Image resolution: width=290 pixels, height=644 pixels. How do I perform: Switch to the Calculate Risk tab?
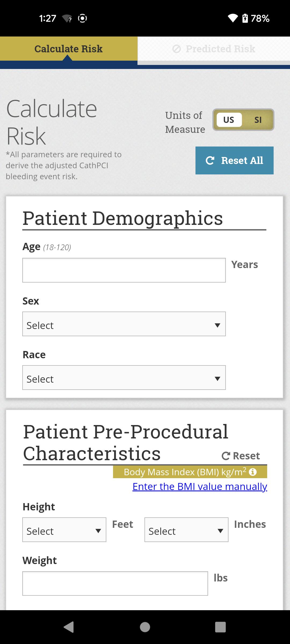coord(69,49)
